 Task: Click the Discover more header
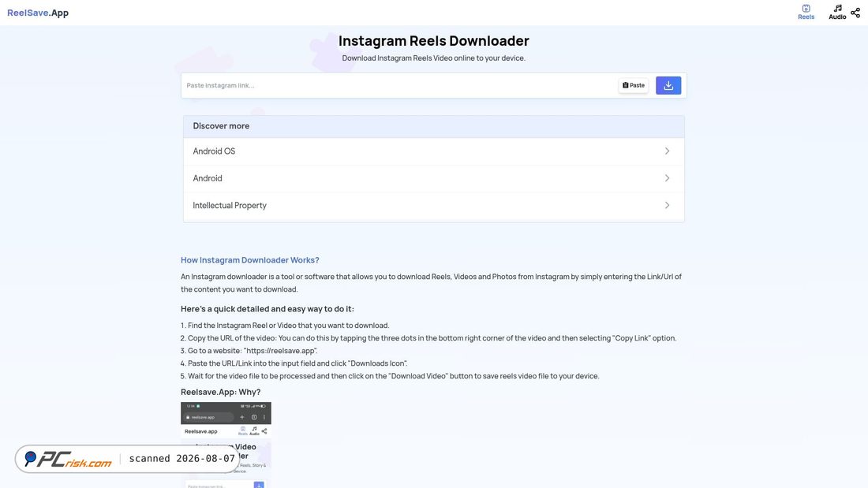(x=433, y=126)
